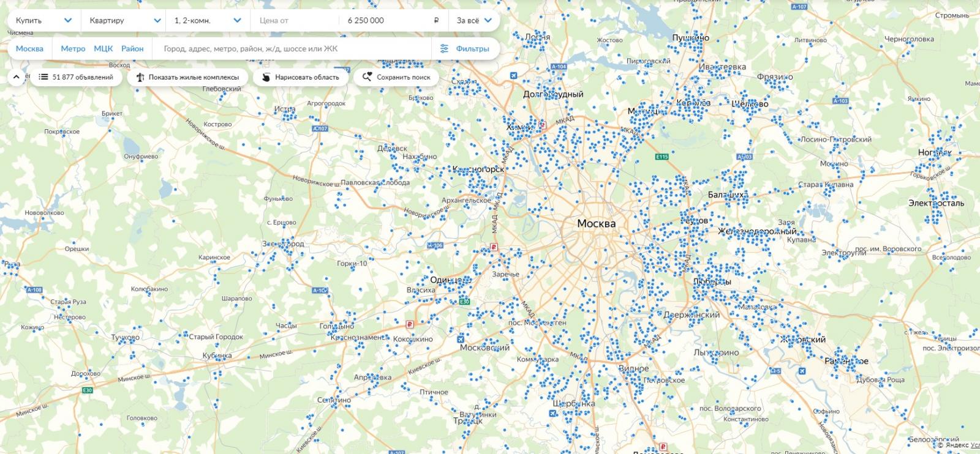
Task: Click the Шарапово map label
Action: [x=237, y=299]
